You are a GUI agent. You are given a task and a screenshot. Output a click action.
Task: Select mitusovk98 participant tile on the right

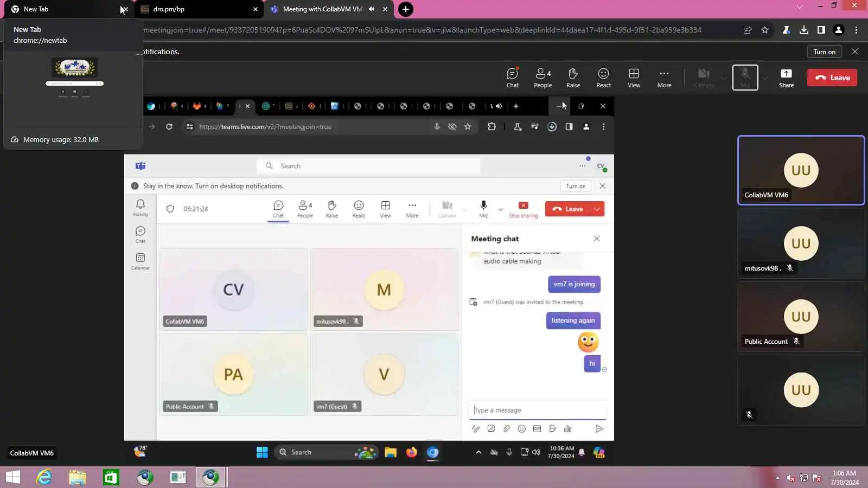click(801, 243)
